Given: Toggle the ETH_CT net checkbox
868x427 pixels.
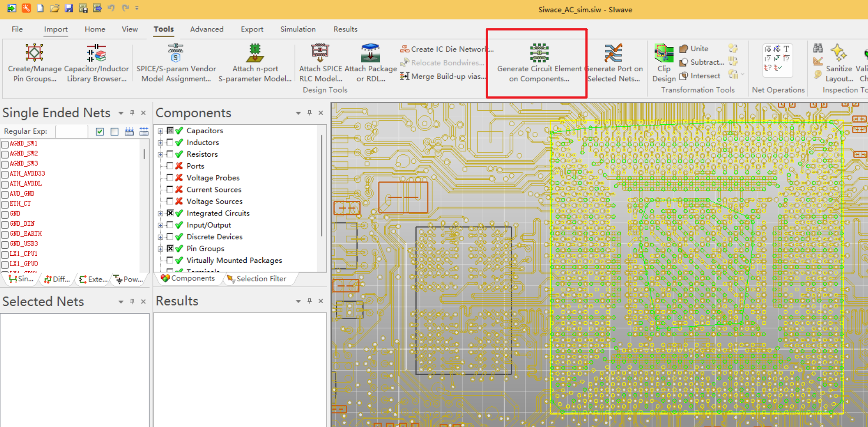Looking at the screenshot, I should [5, 204].
